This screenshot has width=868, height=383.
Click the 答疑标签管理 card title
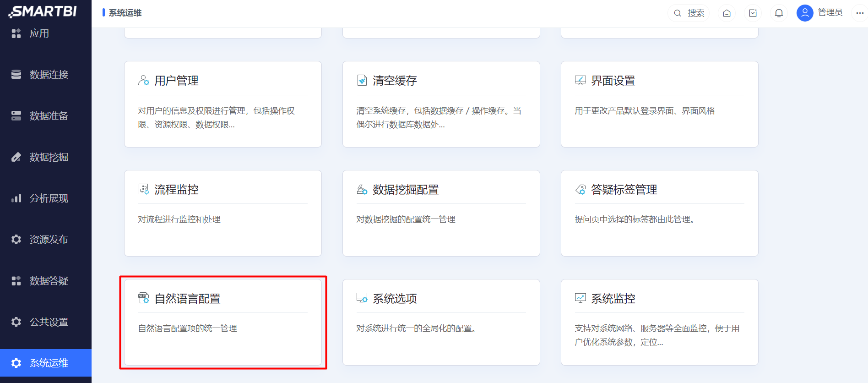(624, 190)
